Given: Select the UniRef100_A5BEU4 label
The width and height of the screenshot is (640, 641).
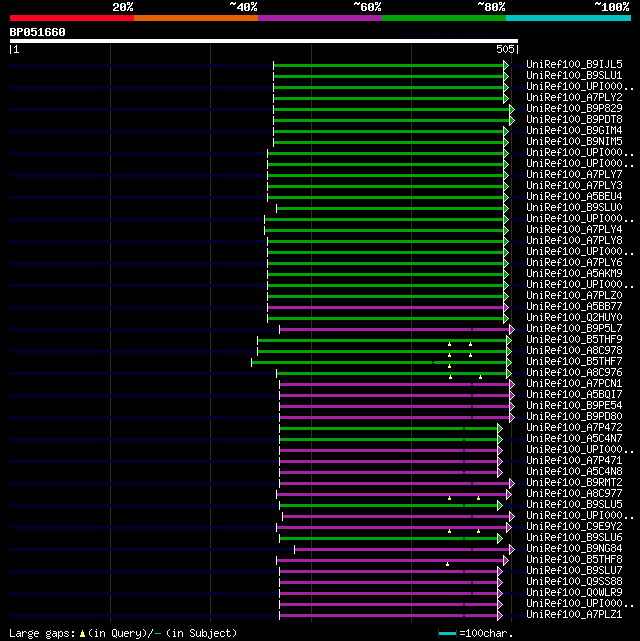Looking at the screenshot, I should click(574, 197).
